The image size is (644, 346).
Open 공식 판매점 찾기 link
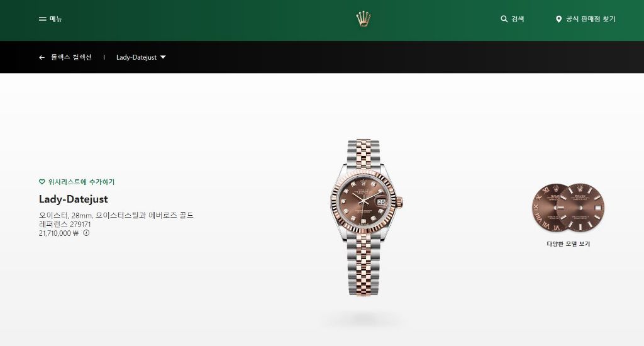591,19
